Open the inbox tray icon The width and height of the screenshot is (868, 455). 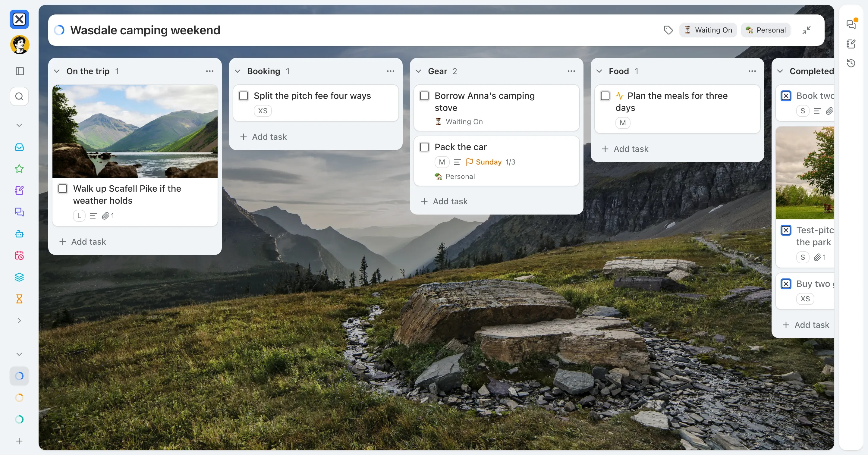[19, 147]
